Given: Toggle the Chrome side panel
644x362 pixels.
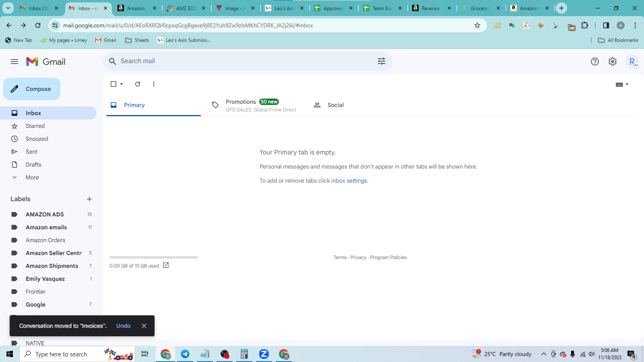Looking at the screenshot, I should pos(606,25).
